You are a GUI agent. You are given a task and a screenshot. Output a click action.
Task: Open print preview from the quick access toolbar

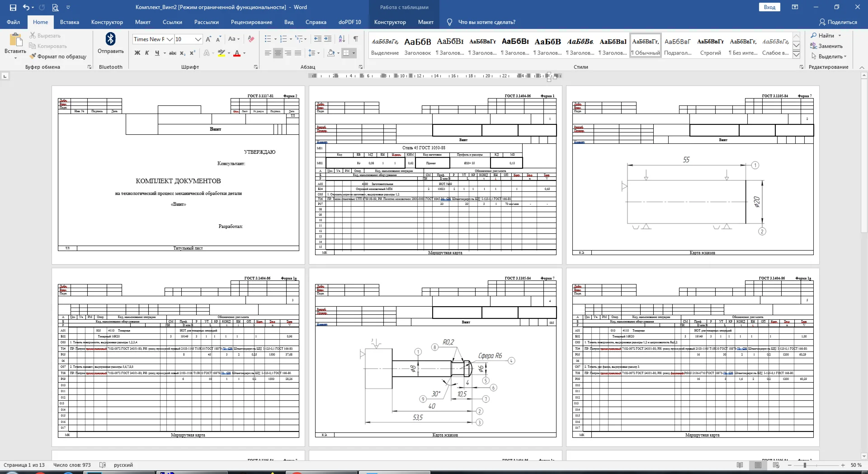pos(55,7)
